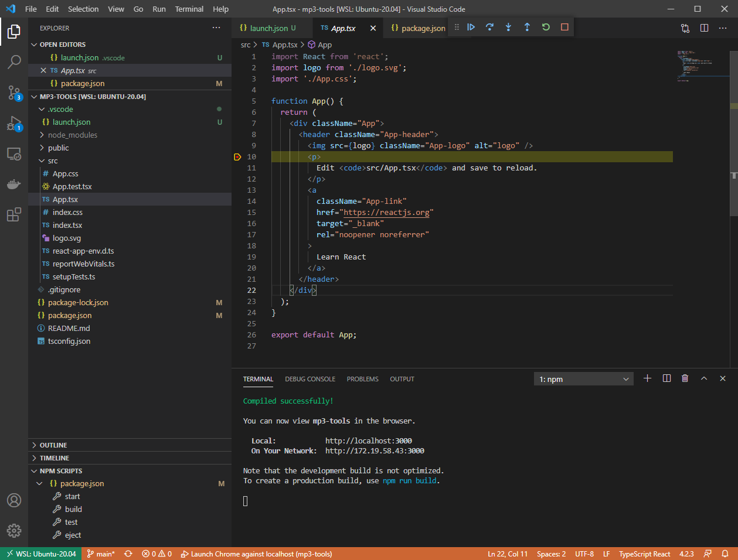Open Run and Debug view
This screenshot has height=560, width=738.
click(14, 124)
